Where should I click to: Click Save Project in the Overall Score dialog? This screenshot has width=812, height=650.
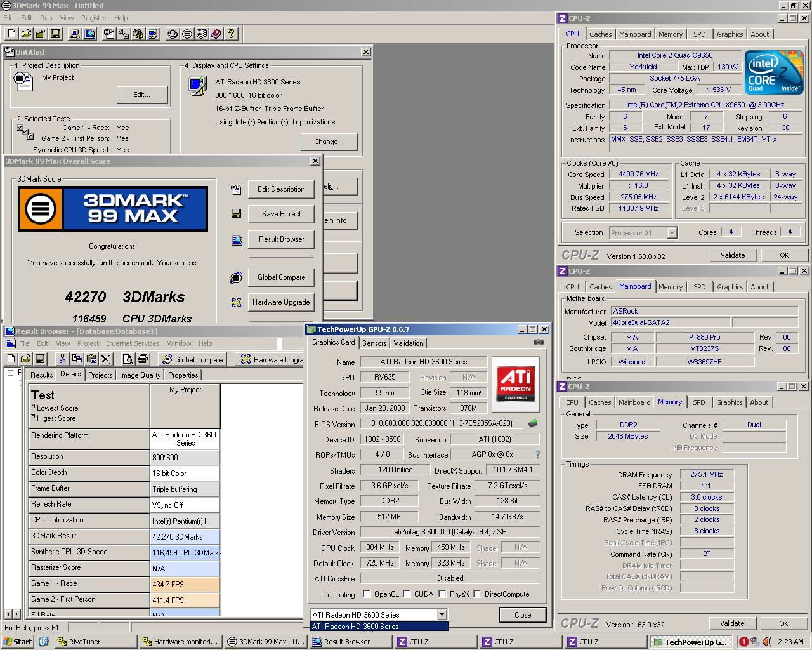[x=281, y=214]
